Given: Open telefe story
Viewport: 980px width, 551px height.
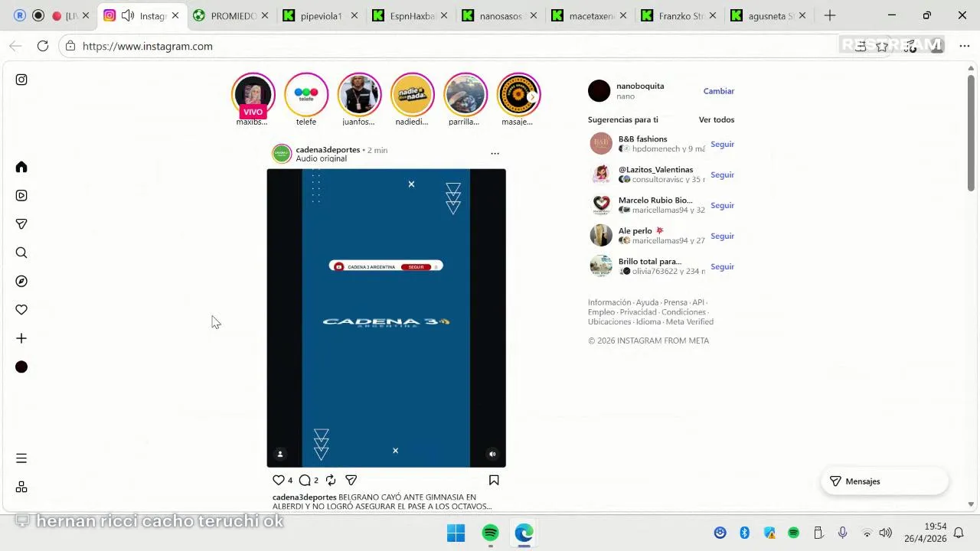Looking at the screenshot, I should (306, 95).
